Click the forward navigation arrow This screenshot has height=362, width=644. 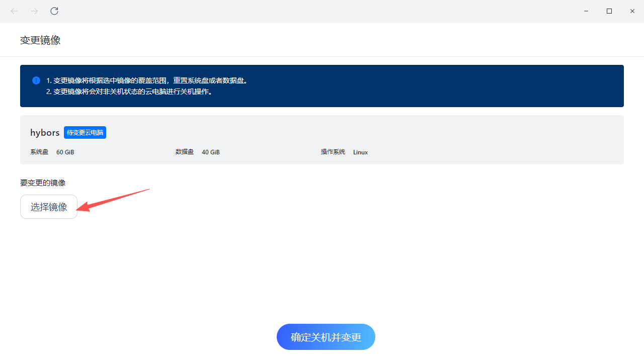coord(34,11)
